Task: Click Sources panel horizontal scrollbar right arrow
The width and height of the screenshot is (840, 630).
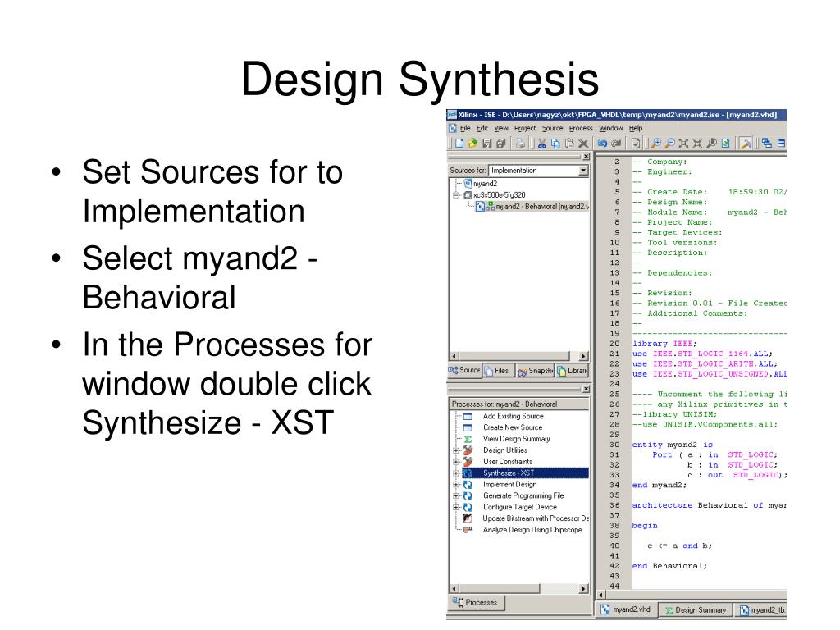Action: coord(583,356)
